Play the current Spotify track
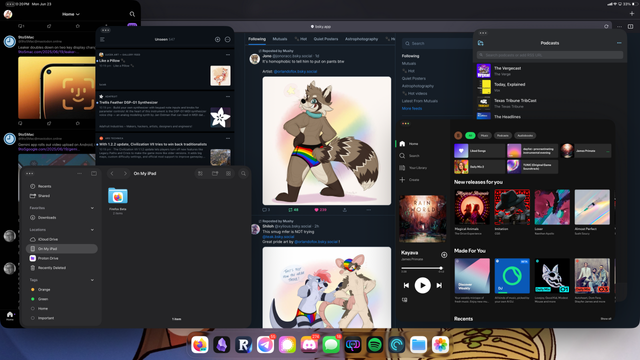 pos(422,285)
